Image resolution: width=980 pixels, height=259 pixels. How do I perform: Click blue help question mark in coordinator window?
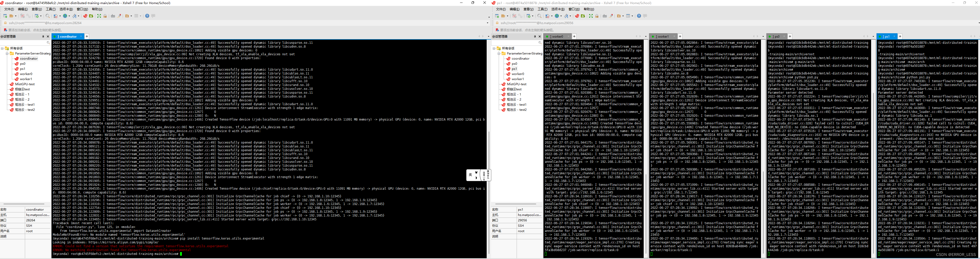tap(147, 16)
